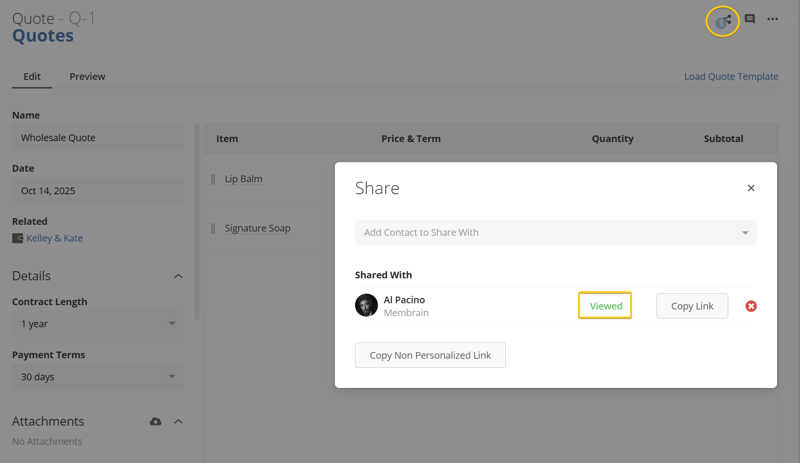Click the Copy Link button

[x=692, y=306]
